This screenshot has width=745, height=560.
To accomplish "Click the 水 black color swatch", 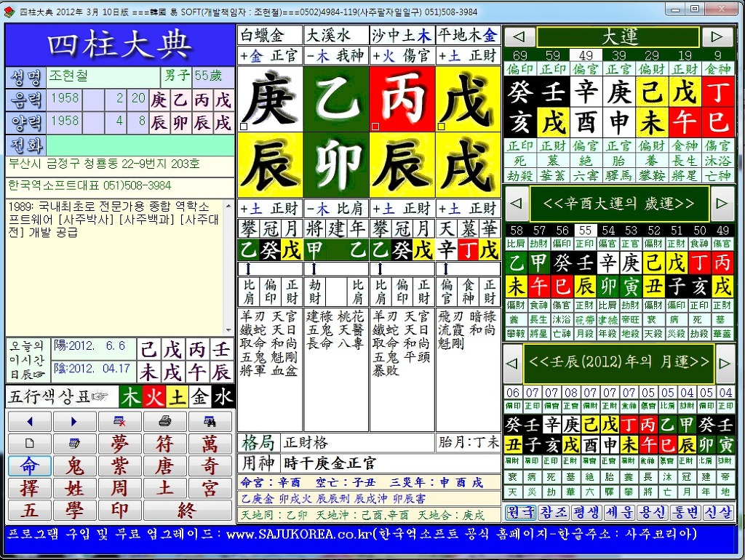I will [x=223, y=397].
